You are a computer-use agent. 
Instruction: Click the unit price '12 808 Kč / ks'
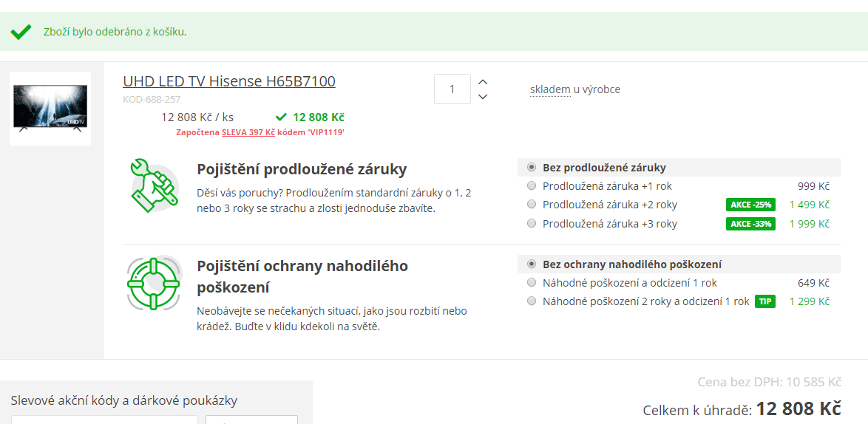pyautogui.click(x=197, y=117)
